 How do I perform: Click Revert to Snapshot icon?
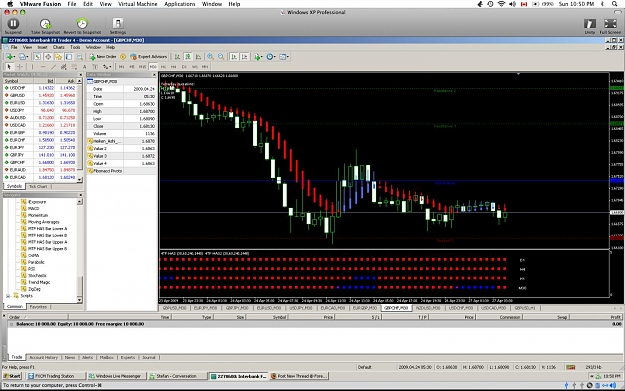[82, 24]
